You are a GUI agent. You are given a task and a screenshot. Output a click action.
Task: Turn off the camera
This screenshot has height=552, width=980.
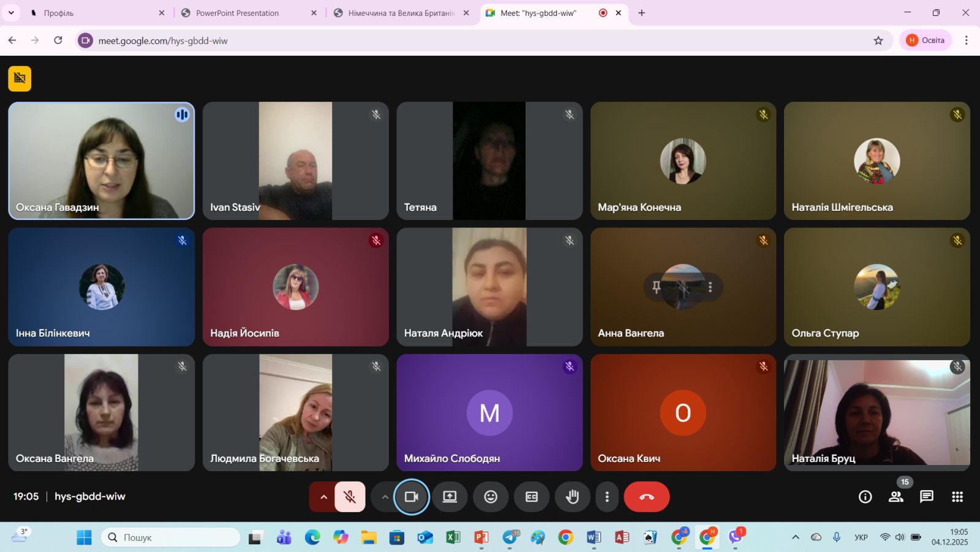[x=411, y=497]
